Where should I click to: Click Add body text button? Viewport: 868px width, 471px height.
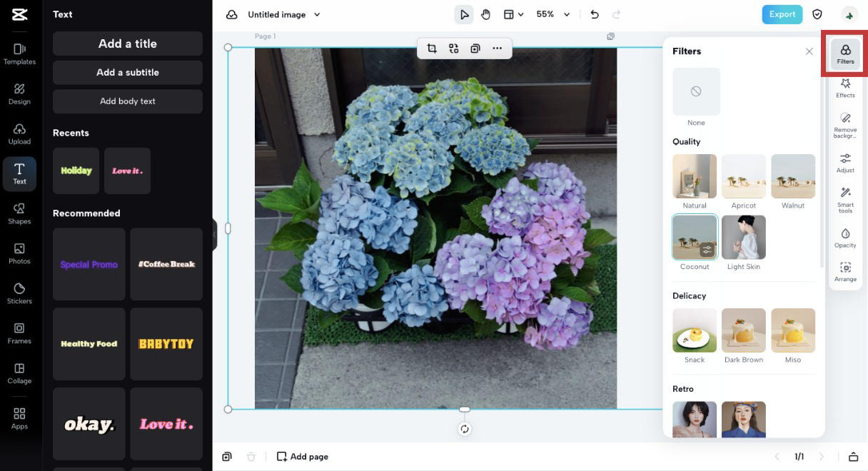coord(128,101)
